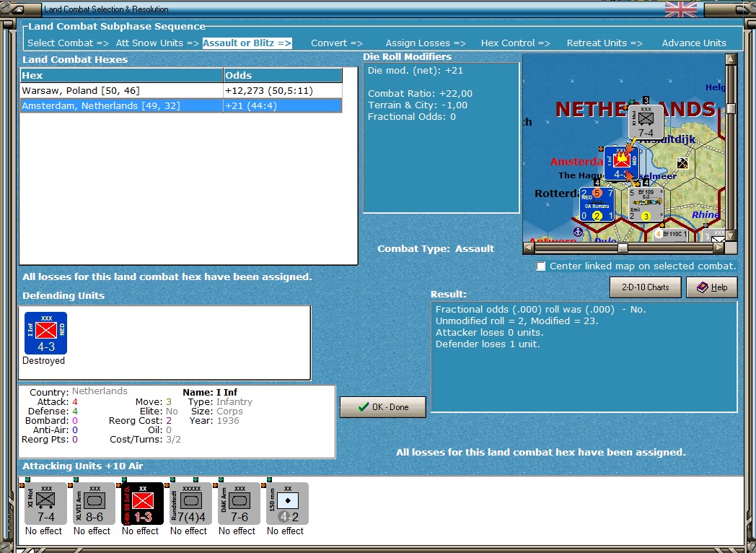Select the Amsterdam, Netherlands combat hex row

click(x=181, y=105)
